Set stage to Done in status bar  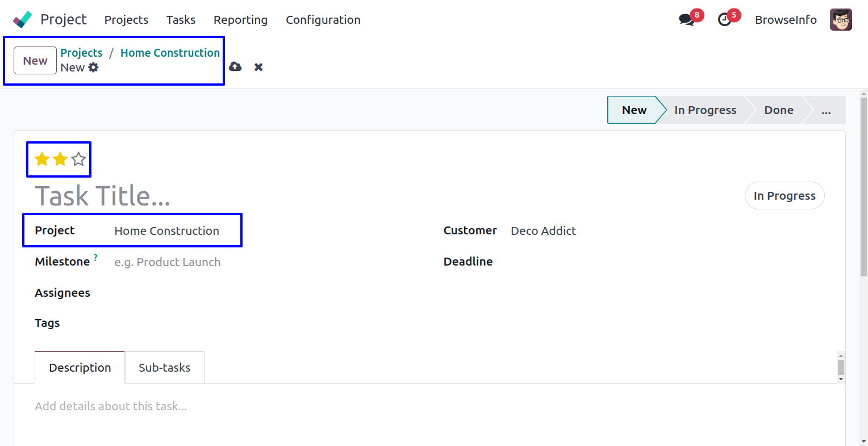pos(778,110)
